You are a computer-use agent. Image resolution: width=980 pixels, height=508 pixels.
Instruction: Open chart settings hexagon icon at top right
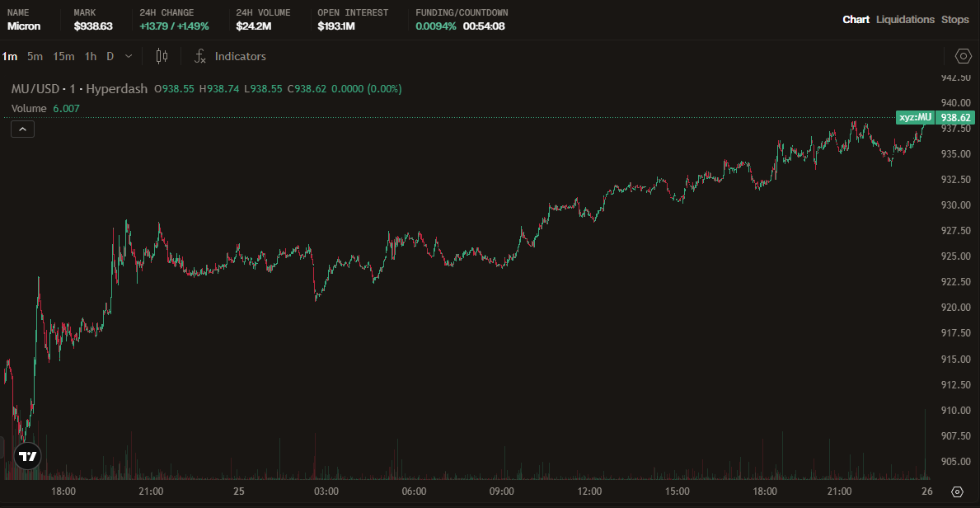point(964,56)
